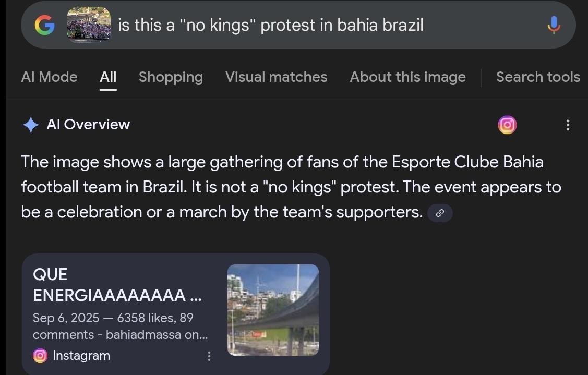Open the Shopping tab

(x=171, y=77)
